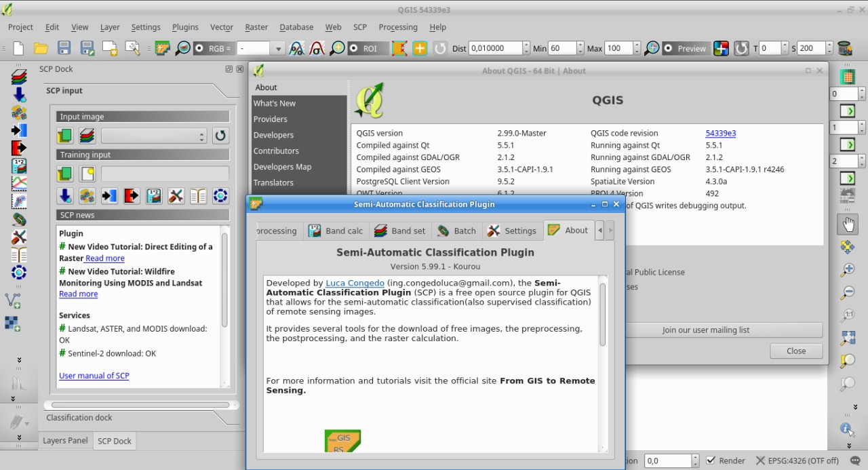Toggle the Preview display radio button
This screenshot has width=868, height=470.
[x=668, y=48]
